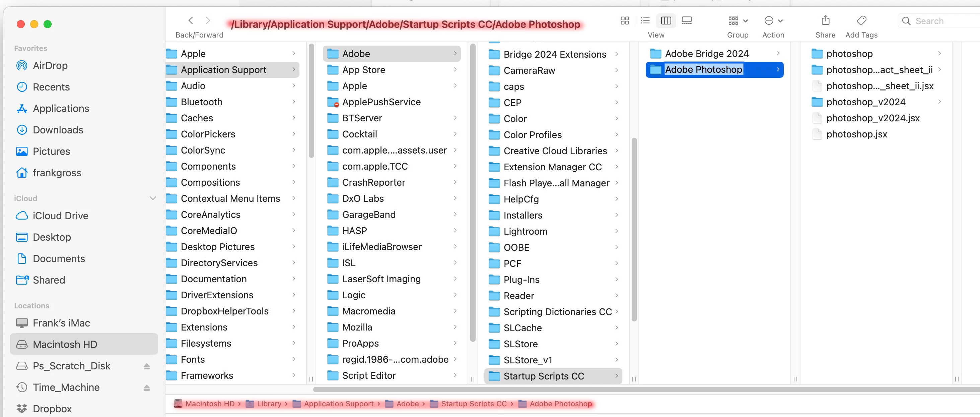Viewport: 980px width, 417px height.
Task: Go back using Back arrow
Action: coord(191,20)
